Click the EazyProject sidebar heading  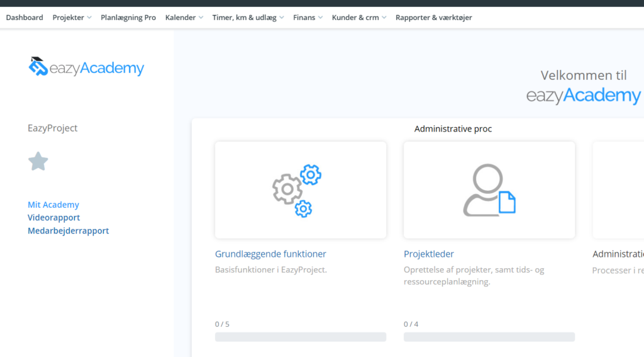pyautogui.click(x=53, y=128)
